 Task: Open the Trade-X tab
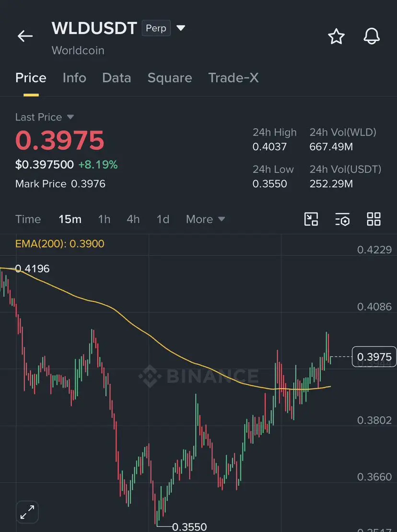[233, 78]
